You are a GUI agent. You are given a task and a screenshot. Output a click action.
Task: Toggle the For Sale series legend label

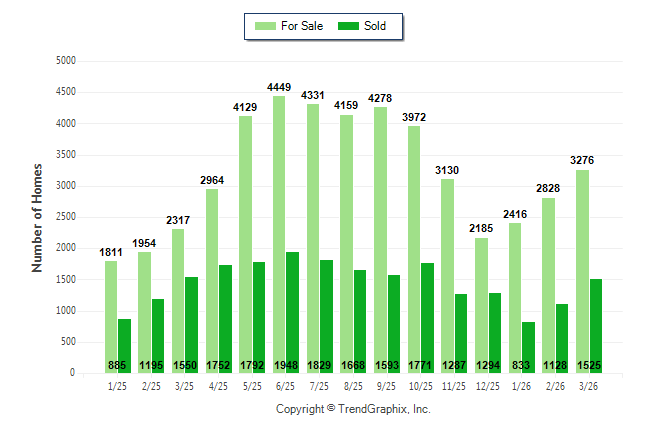point(301,26)
